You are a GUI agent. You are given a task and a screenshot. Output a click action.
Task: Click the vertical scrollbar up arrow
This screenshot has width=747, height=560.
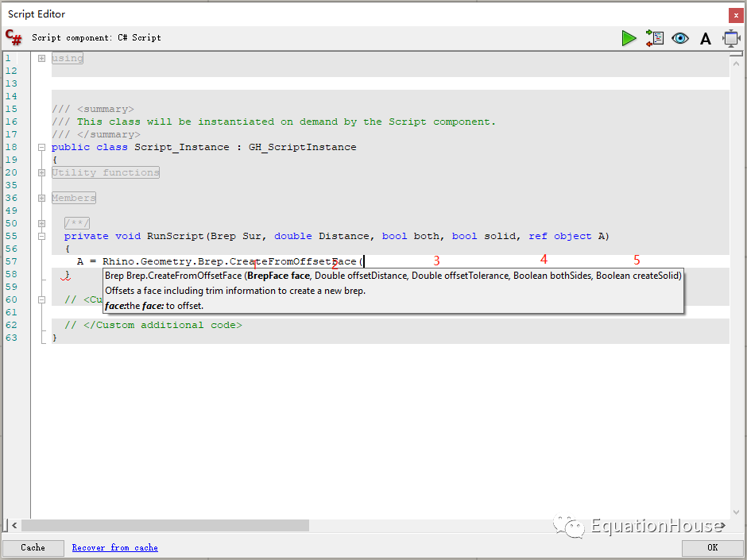[x=736, y=64]
